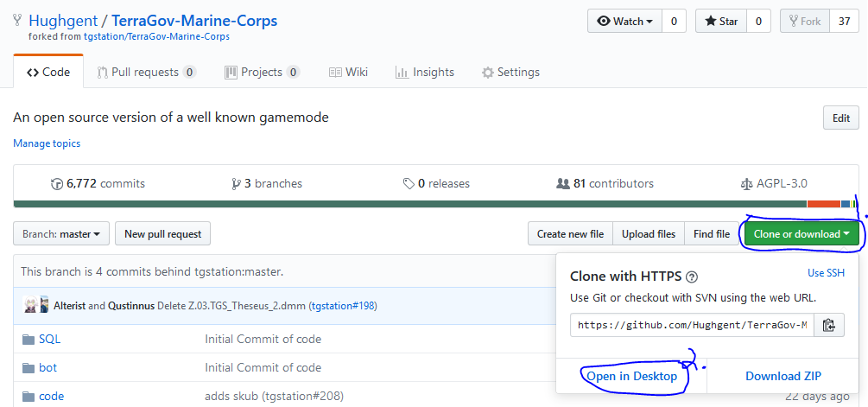View the watchers count 0
Screen dimensions: 868x407
[x=674, y=22]
